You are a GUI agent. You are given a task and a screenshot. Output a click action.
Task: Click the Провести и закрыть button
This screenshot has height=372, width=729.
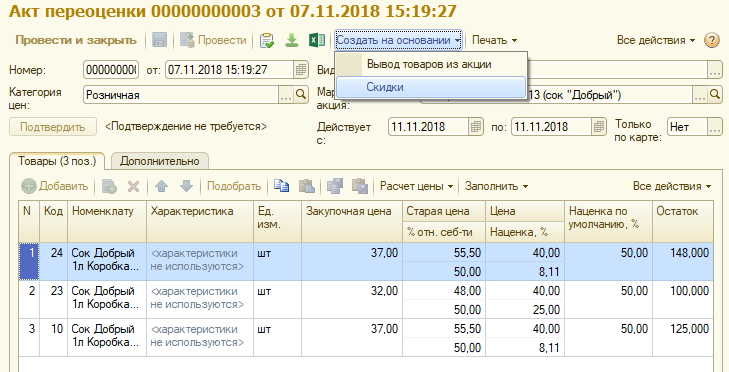(76, 40)
